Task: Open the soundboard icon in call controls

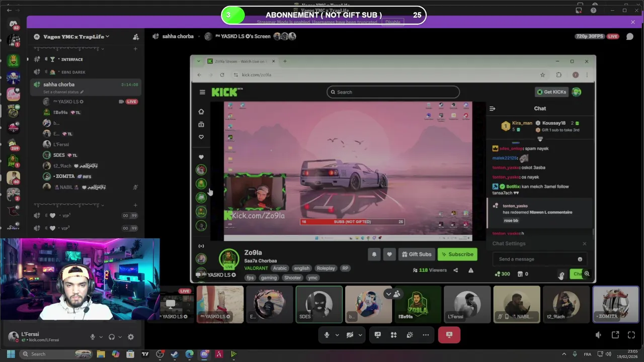Action: click(x=410, y=335)
